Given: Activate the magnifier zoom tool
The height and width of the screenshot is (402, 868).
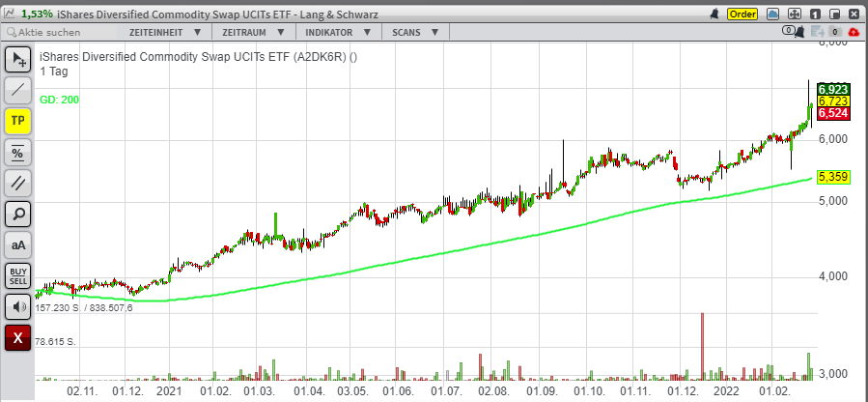Looking at the screenshot, I should point(17,214).
